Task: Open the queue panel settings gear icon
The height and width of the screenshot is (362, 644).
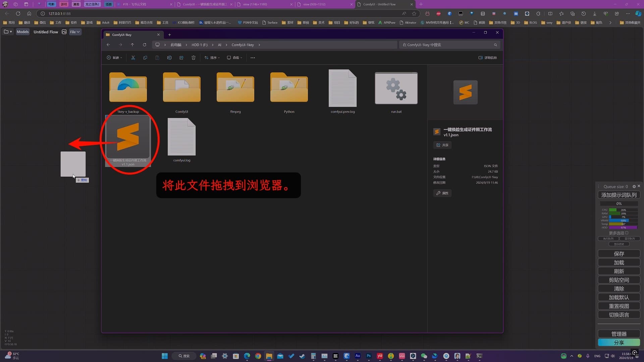Action: click(634, 186)
